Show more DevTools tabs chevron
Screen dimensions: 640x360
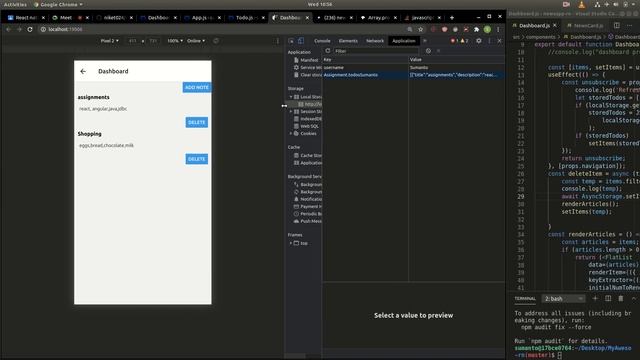click(x=424, y=41)
